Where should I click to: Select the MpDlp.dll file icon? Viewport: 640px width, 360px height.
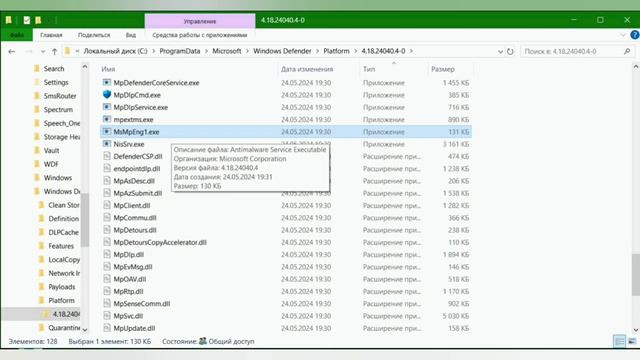pyautogui.click(x=107, y=254)
